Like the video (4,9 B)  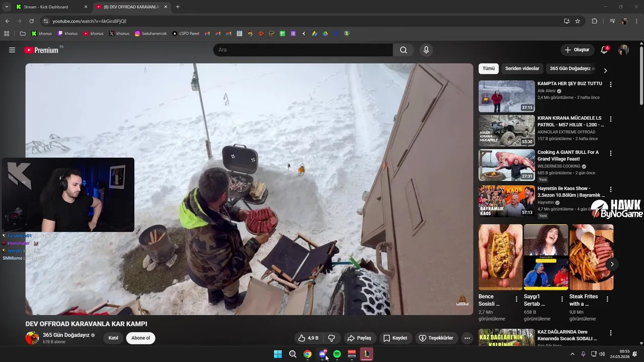coord(308,338)
